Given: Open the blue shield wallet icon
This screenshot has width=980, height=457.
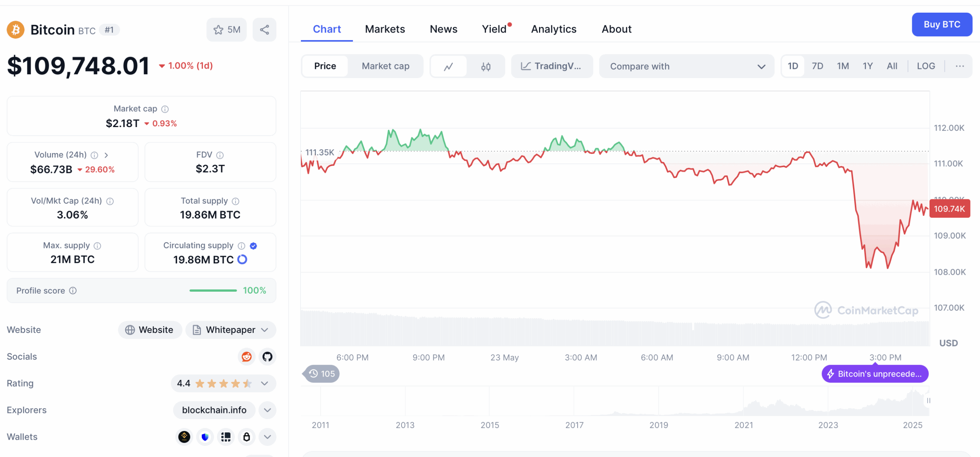Looking at the screenshot, I should [205, 437].
